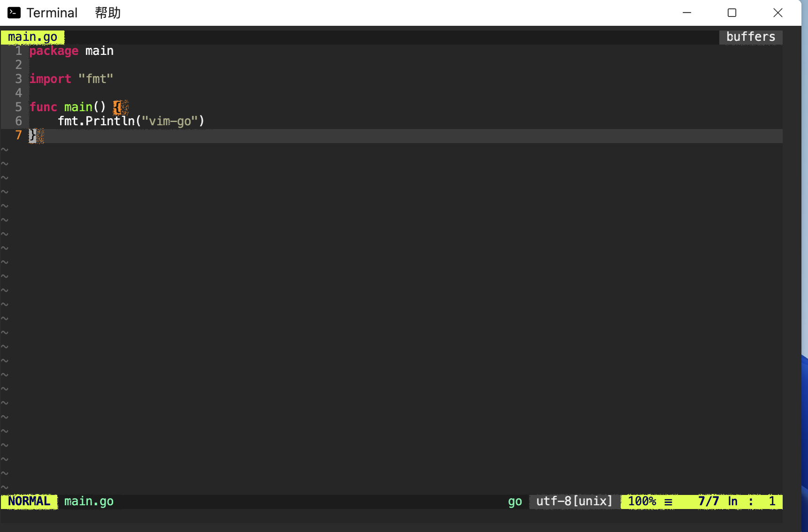Viewport: 808px width, 532px height.
Task: Click line number 1 in gutter
Action: click(18, 51)
